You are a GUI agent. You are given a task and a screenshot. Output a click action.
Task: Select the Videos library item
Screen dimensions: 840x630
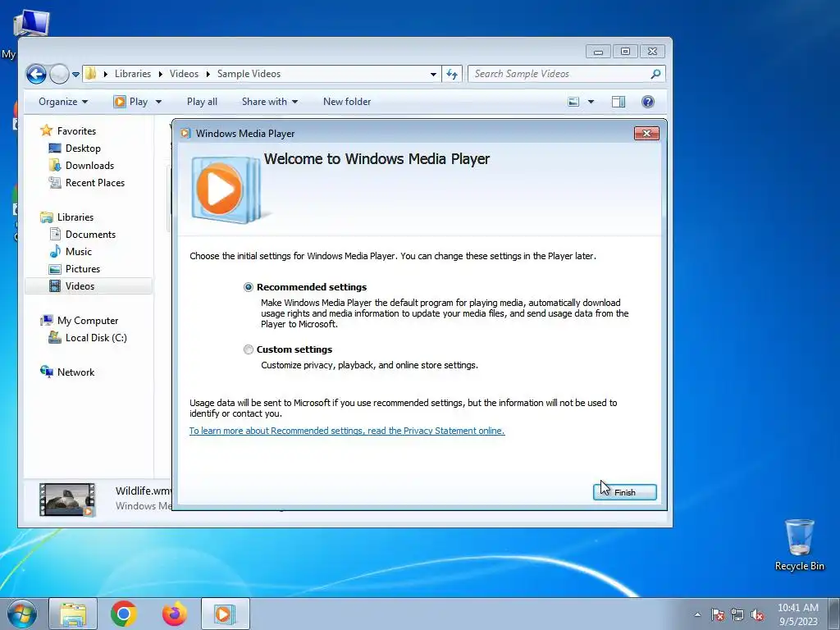pyautogui.click(x=89, y=286)
